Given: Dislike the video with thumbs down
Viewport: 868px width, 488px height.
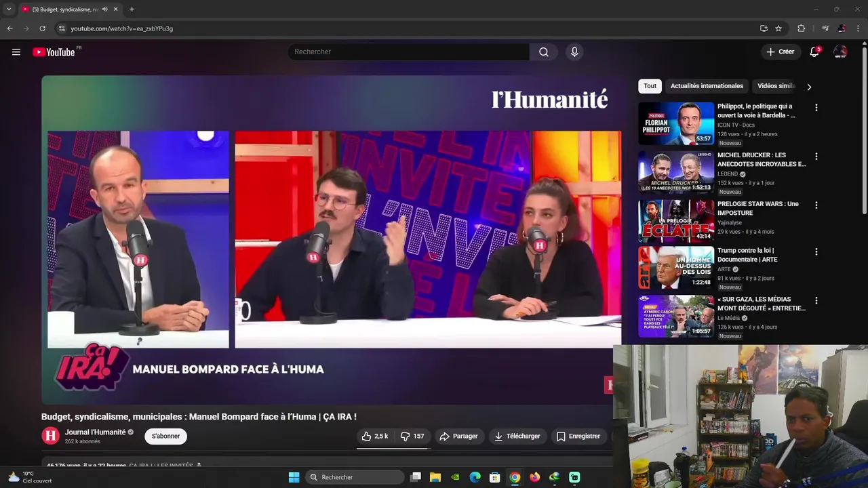Looking at the screenshot, I should tap(412, 436).
